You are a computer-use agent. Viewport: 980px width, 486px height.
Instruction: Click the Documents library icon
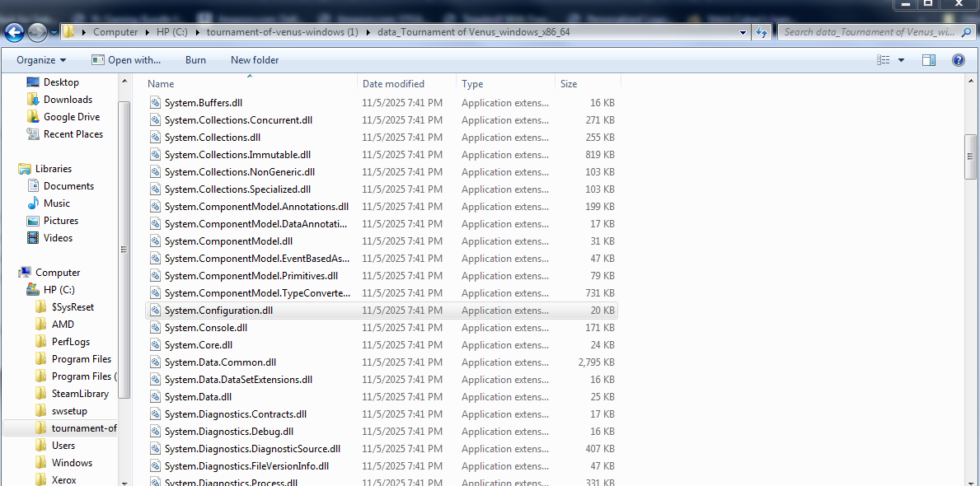click(33, 186)
